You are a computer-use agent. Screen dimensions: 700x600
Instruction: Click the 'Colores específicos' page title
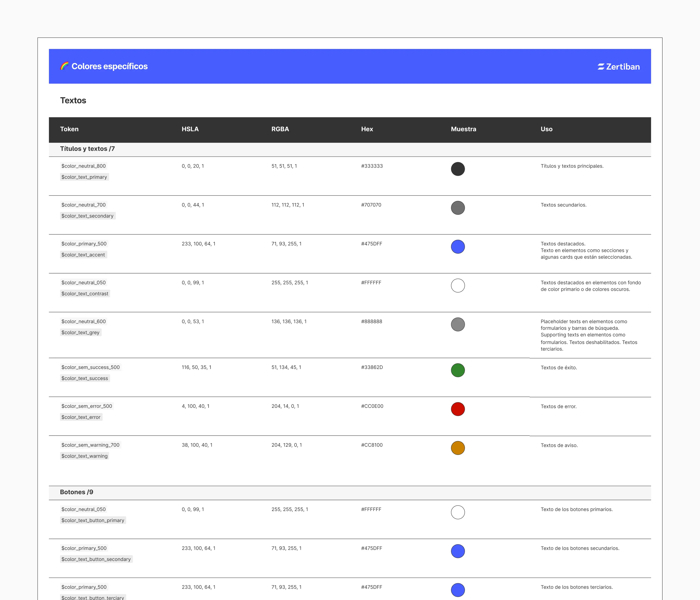109,66
